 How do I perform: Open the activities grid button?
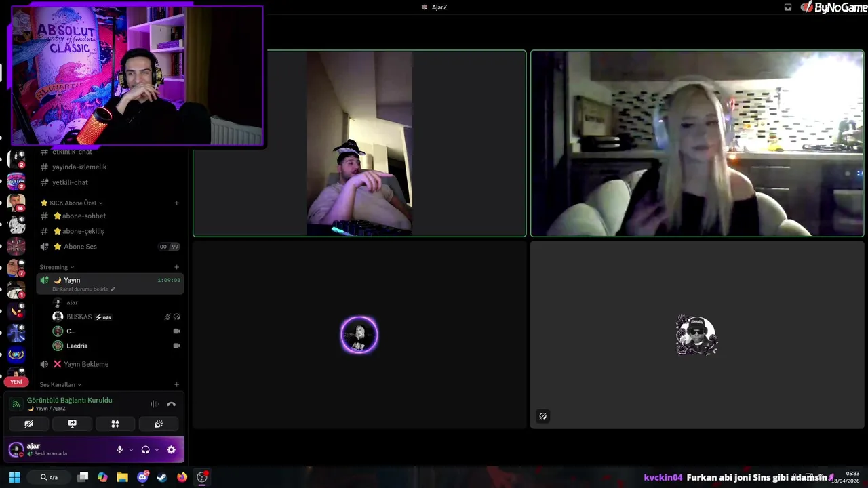tap(115, 424)
